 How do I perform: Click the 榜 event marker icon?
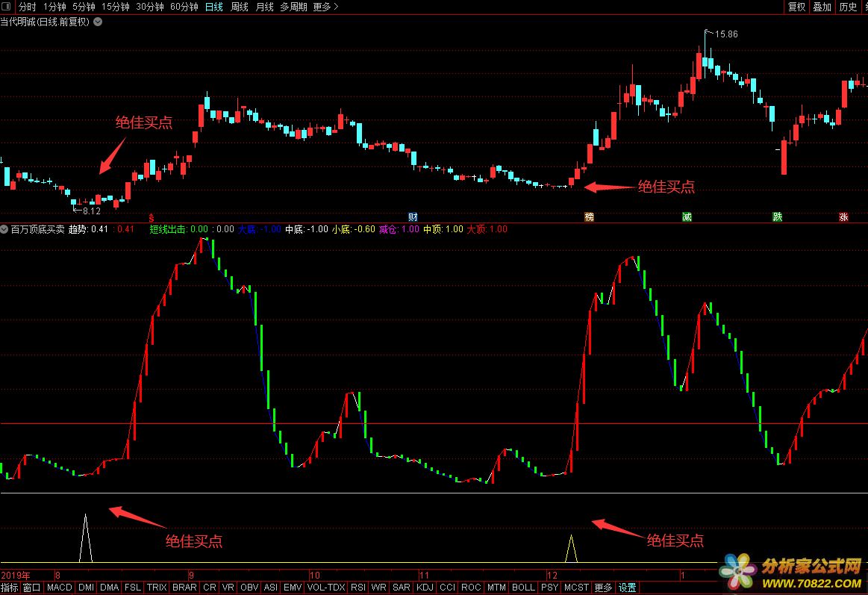pos(590,217)
